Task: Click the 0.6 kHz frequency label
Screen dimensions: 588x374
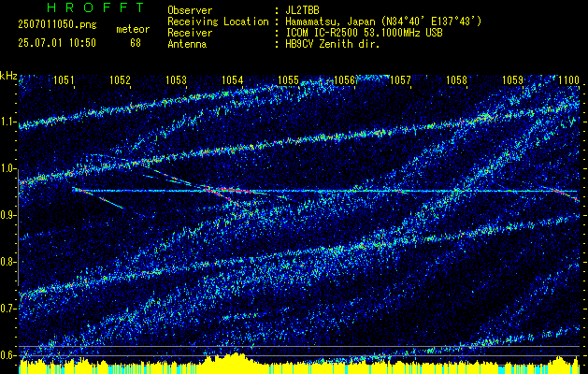Action: pyautogui.click(x=8, y=355)
